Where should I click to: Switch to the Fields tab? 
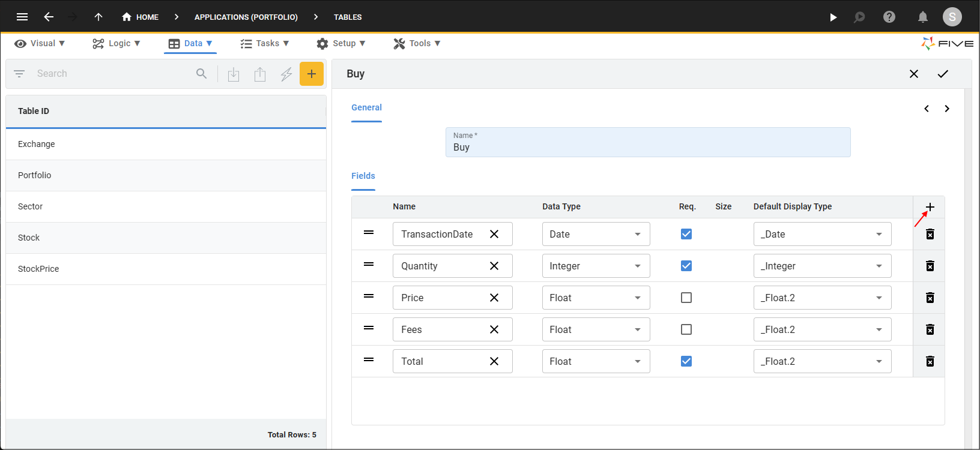click(x=363, y=176)
